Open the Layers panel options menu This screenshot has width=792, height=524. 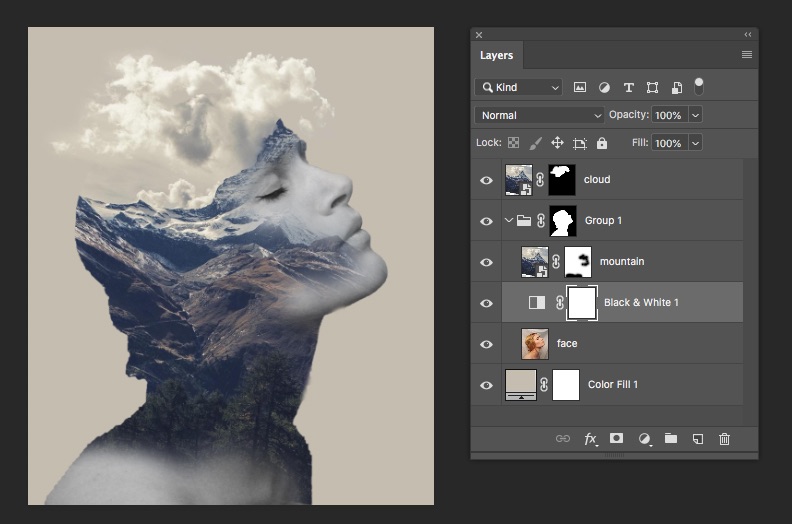coord(746,56)
